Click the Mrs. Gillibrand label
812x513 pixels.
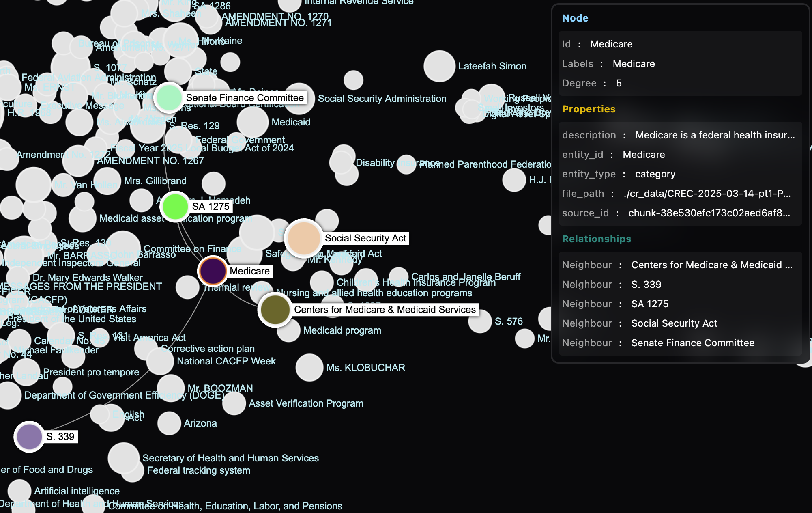pyautogui.click(x=155, y=181)
